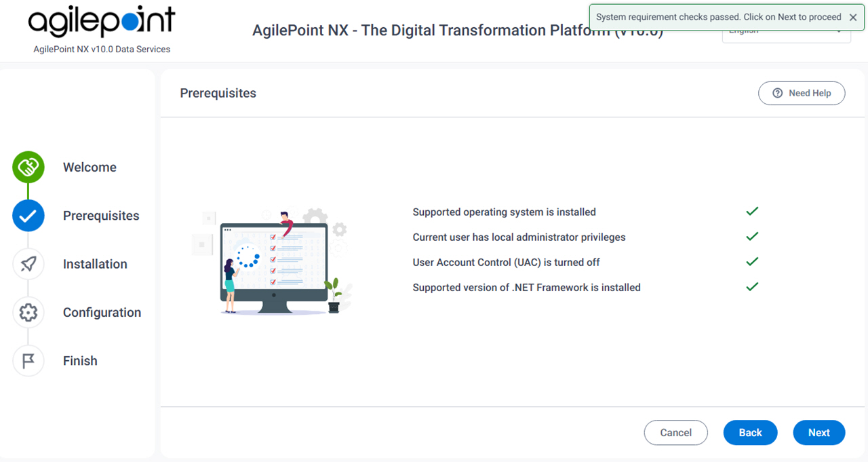Click the Finish flag step icon

(x=28, y=361)
